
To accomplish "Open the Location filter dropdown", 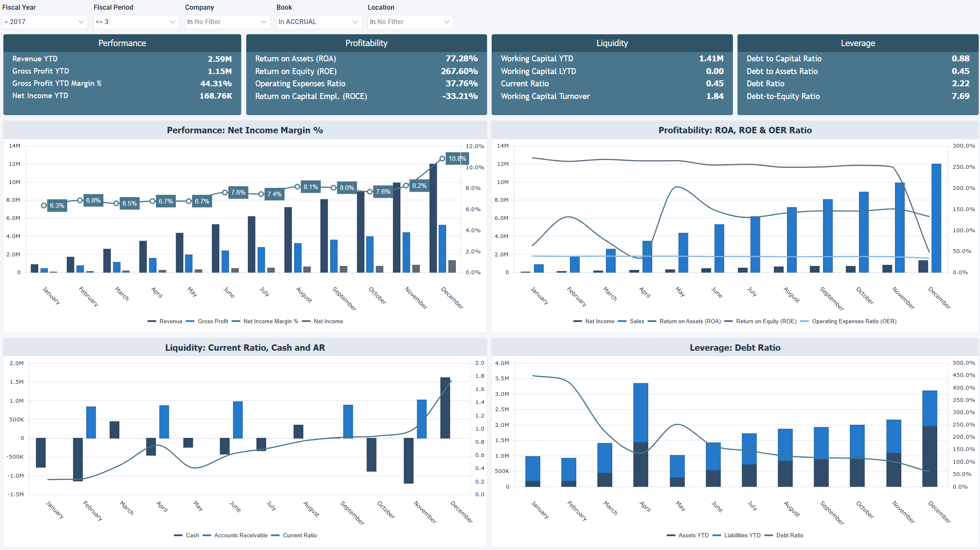I will (x=410, y=22).
